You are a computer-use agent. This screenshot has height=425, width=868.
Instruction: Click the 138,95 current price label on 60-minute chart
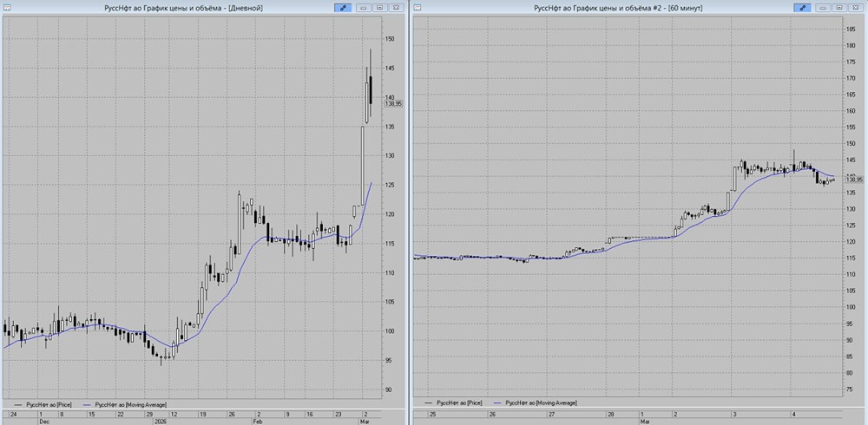pos(855,180)
